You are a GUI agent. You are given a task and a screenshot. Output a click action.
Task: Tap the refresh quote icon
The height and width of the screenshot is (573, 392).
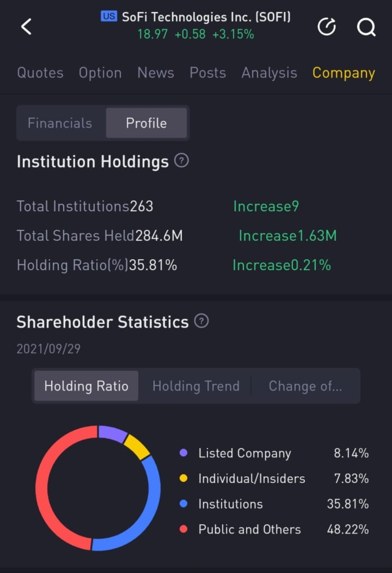tap(327, 27)
